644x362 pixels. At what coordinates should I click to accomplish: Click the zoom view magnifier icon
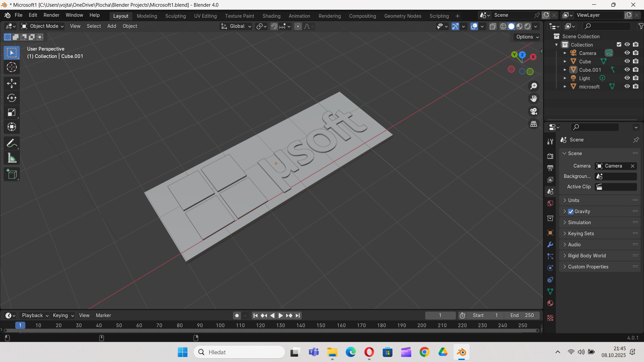point(534,86)
